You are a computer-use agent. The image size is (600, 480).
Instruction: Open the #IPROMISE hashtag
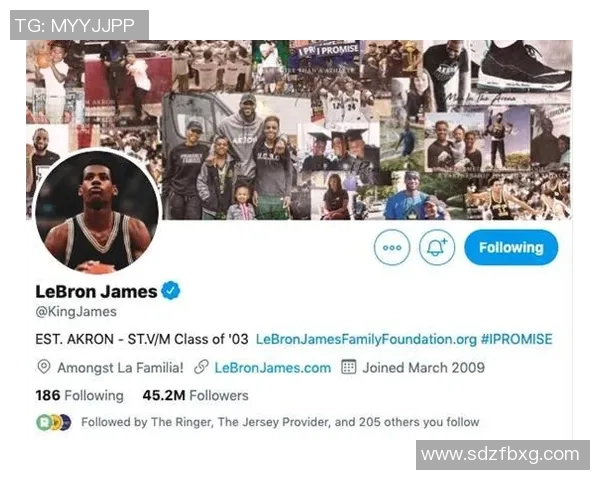tap(517, 339)
